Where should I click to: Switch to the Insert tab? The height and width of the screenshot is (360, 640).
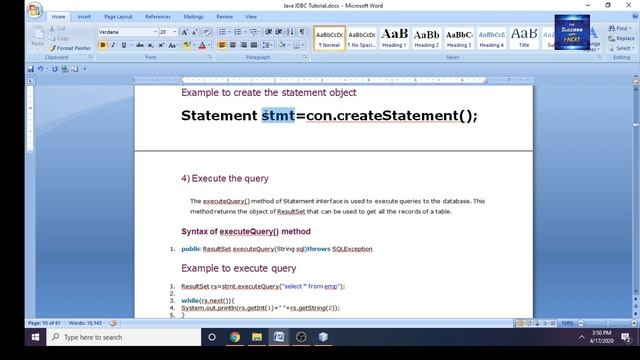pyautogui.click(x=84, y=17)
